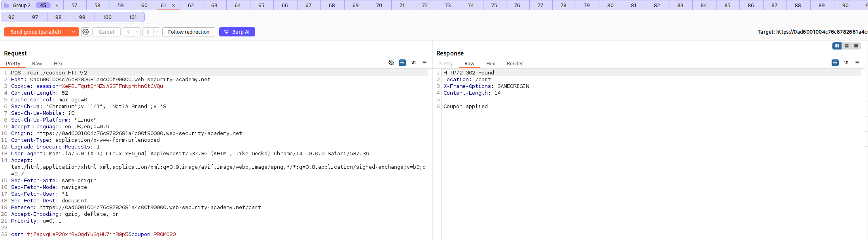Open Repeater tab 101
Screen dimensions: 868x240
pyautogui.click(x=133, y=17)
